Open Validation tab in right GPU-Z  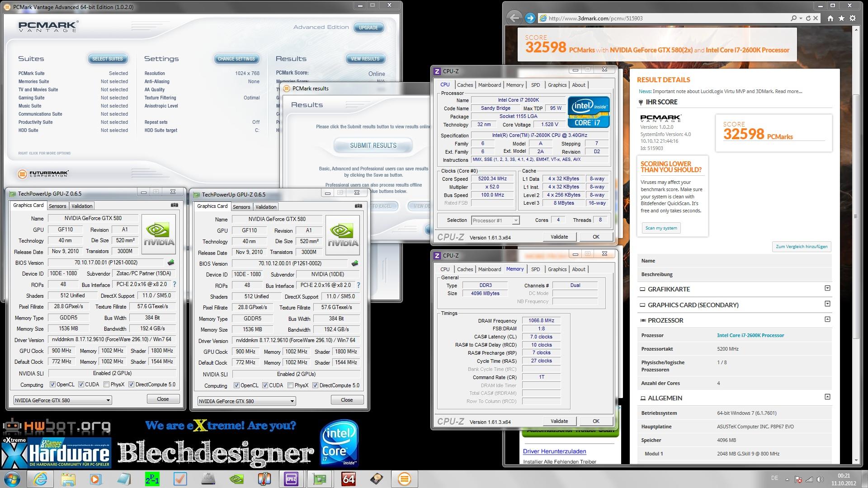pos(266,207)
